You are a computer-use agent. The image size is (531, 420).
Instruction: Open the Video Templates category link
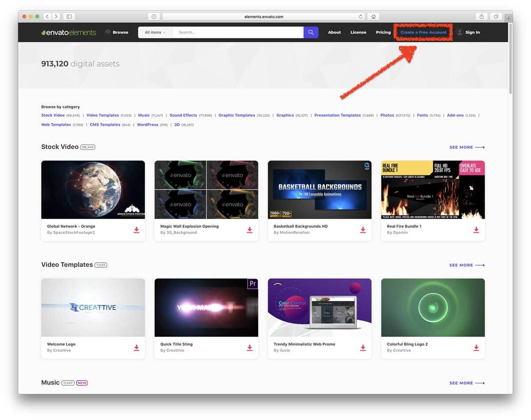[103, 115]
